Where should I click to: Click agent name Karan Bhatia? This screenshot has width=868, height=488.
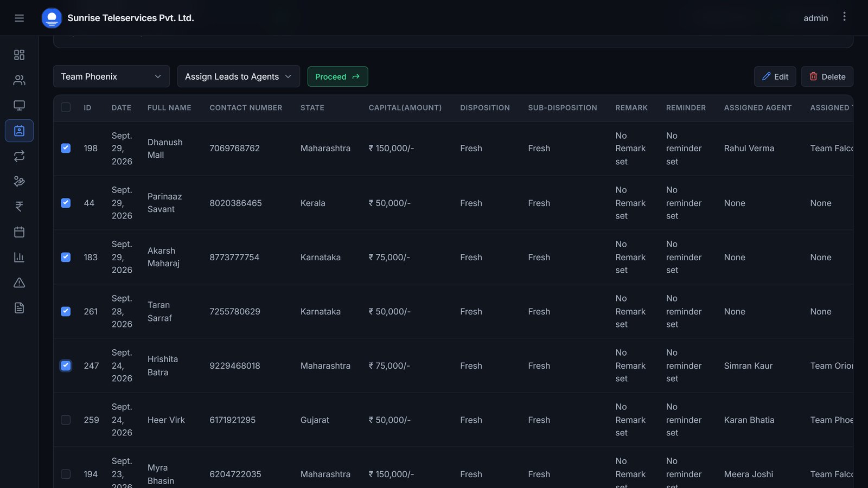(x=749, y=420)
